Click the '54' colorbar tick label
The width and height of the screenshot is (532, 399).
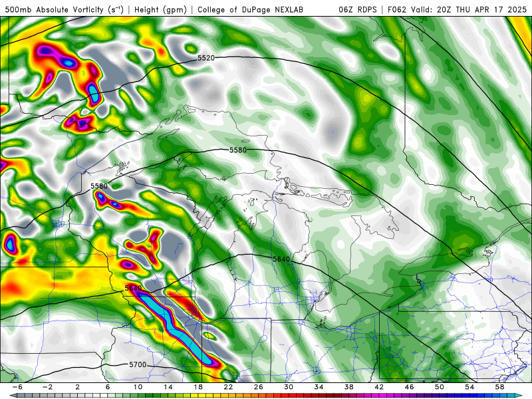470,387
